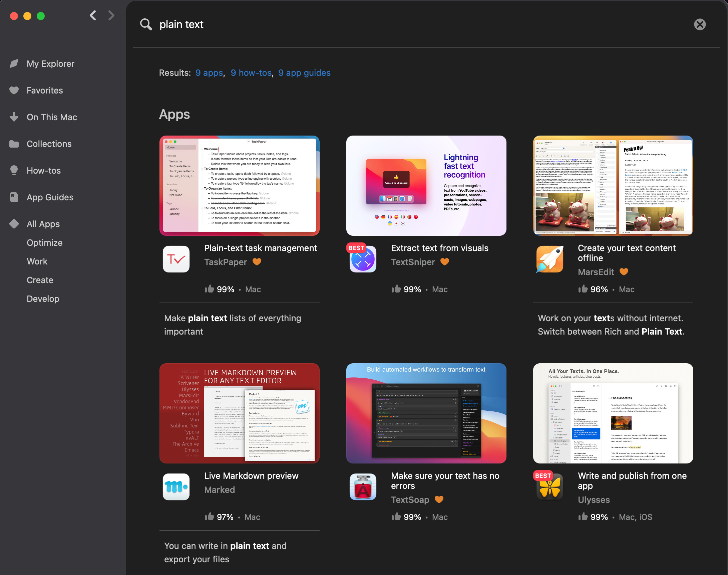Click thumbs-up icon beside TaskPaper's 99%
This screenshot has height=575, width=728.
pos(209,289)
